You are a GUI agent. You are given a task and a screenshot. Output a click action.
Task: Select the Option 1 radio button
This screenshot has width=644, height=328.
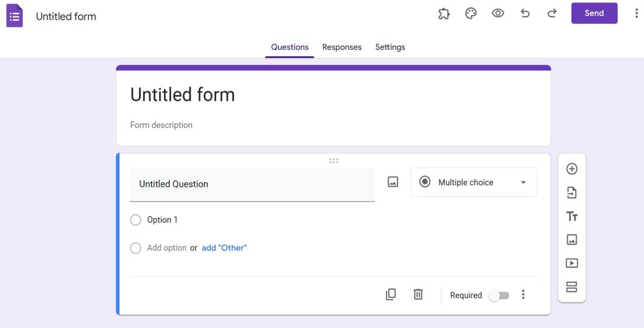click(136, 220)
